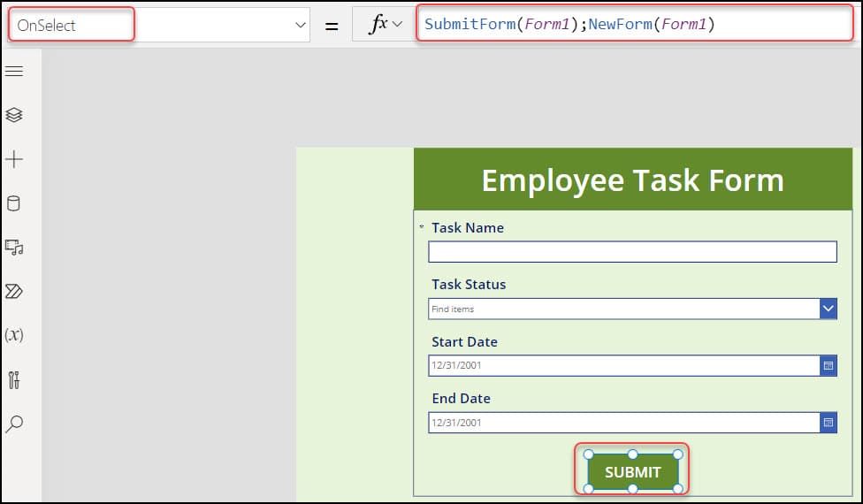Click the SUBMIT button

pyautogui.click(x=633, y=471)
